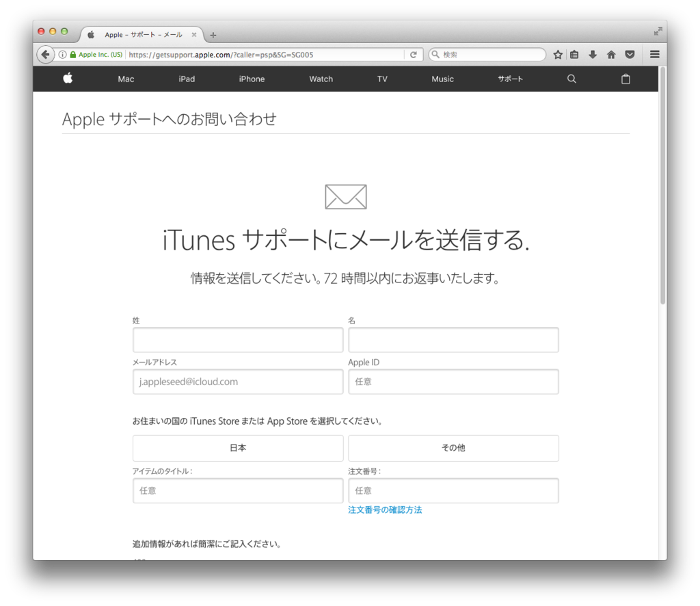Click the browser 検索 search box

pos(487,55)
